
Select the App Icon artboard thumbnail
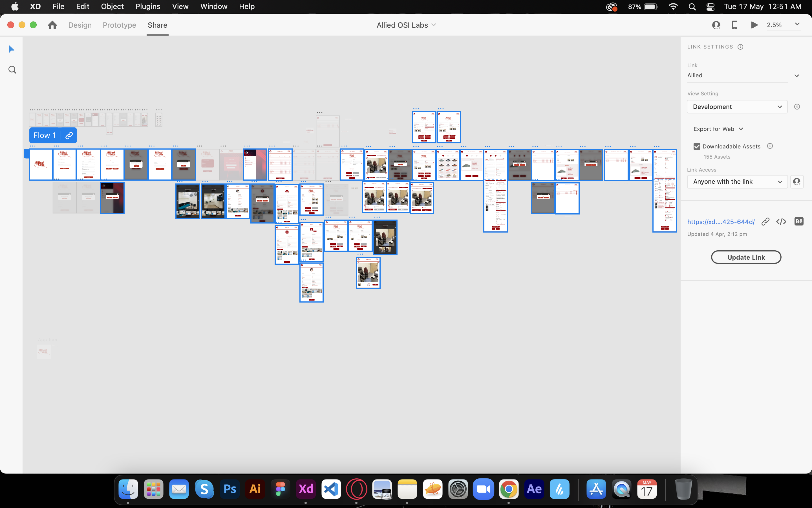44,352
